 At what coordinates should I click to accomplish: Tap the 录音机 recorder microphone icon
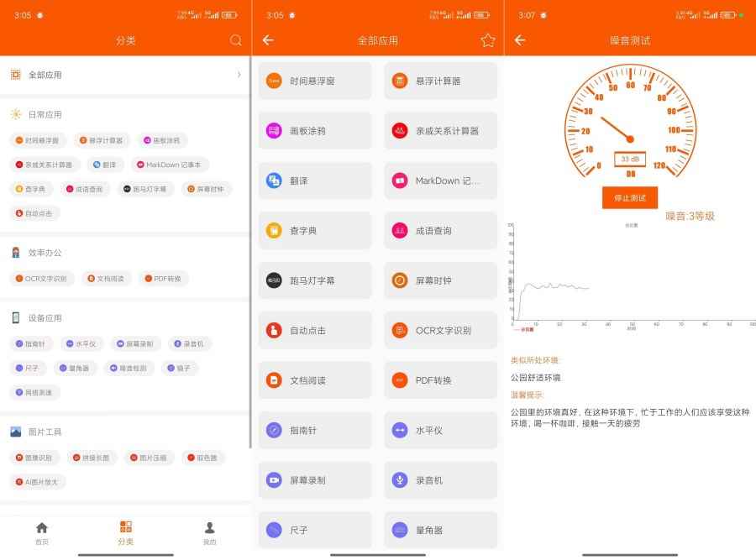coord(399,480)
